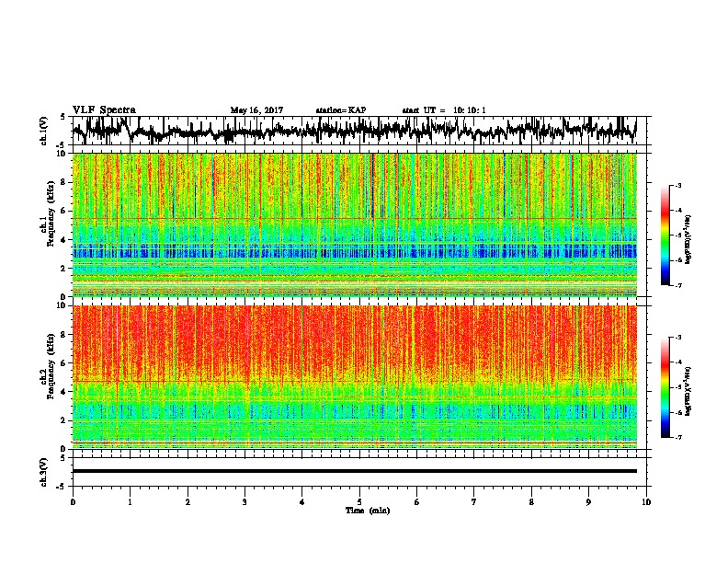Click inside the ch.2 spectrogram panel
This screenshot has height=563, width=728.
(354, 377)
